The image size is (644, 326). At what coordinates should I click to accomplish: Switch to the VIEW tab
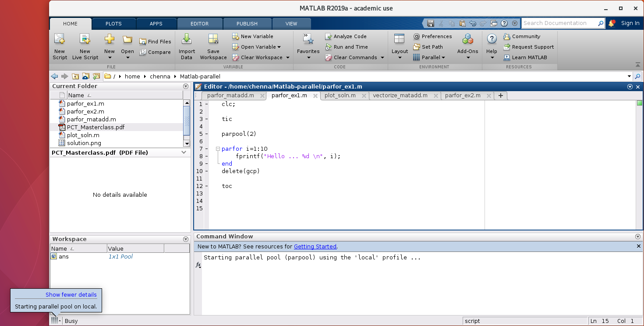[291, 24]
